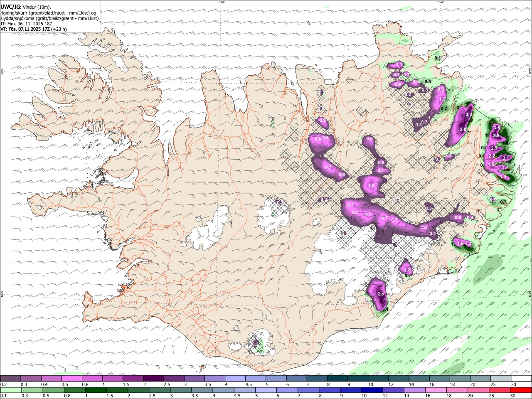This screenshot has width=532, height=399.
Task: Click the '20W' longitude label
Action: click(221, 2)
